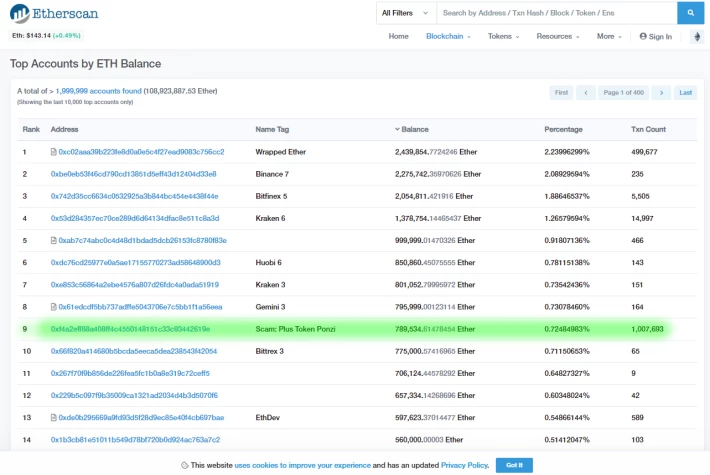Open the 1,999,999 accounts found link

click(98, 91)
